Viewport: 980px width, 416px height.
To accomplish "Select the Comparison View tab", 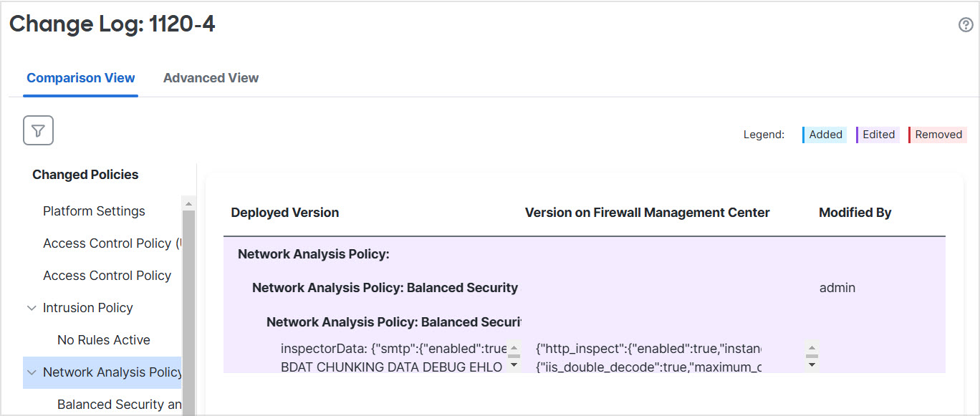I will pos(80,78).
